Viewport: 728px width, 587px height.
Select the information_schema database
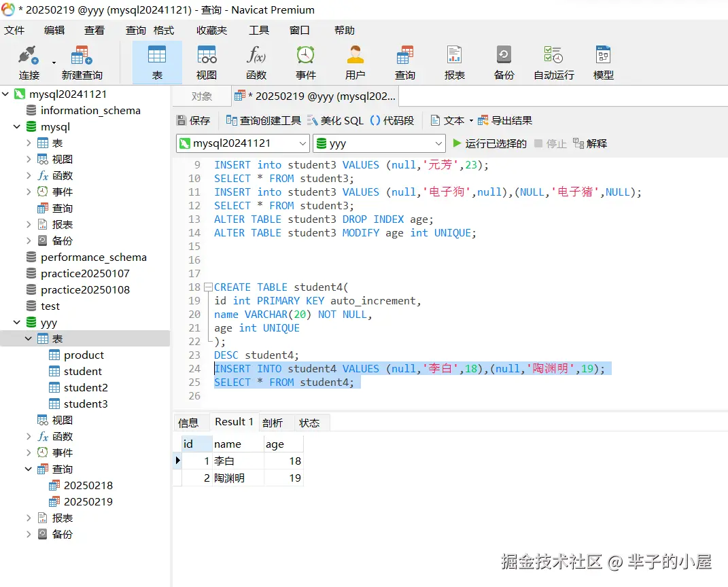pos(90,111)
